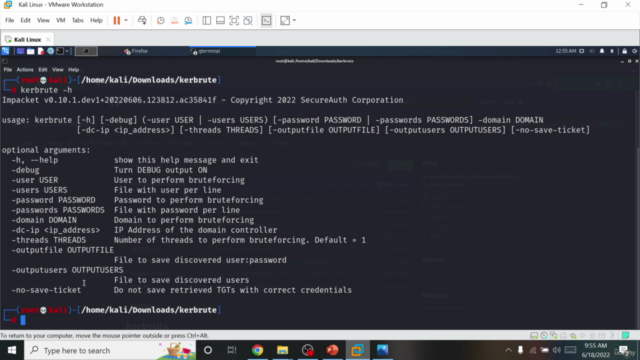Click the Windows taskbar search box

coord(110,350)
